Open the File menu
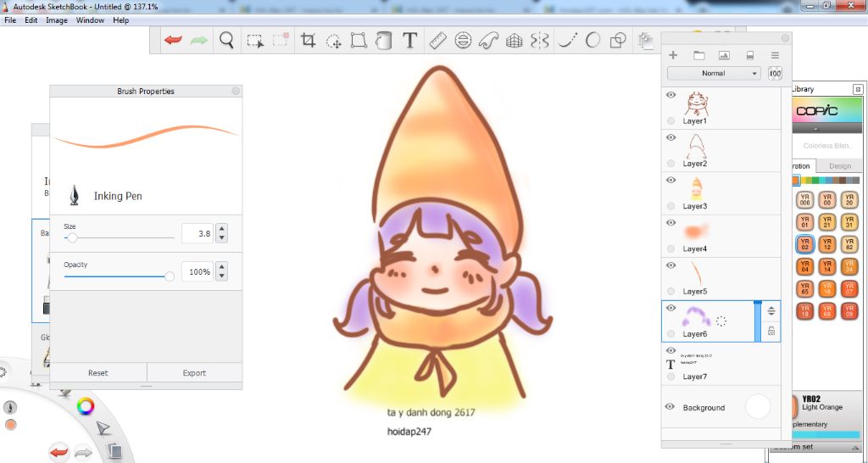This screenshot has width=868, height=463. [x=10, y=20]
